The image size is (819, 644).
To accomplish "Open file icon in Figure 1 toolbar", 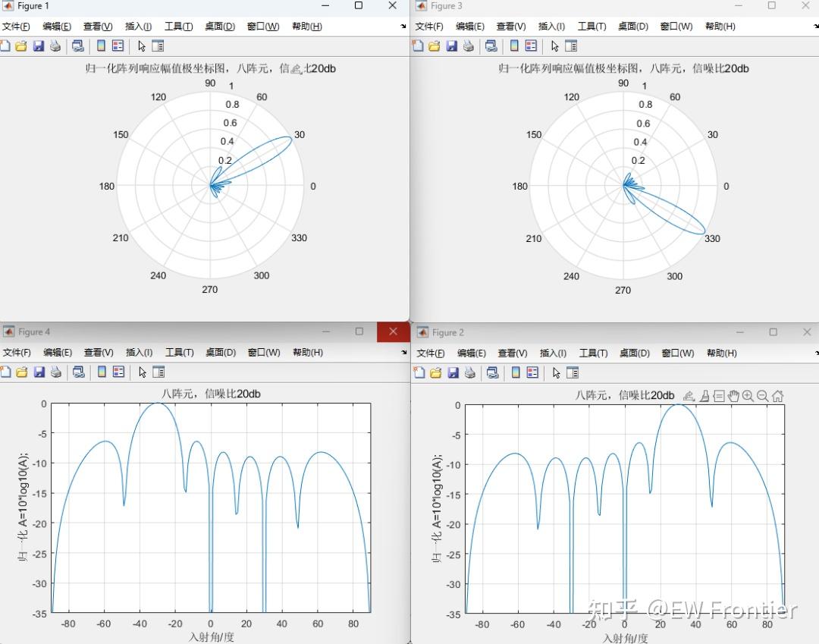I will pyautogui.click(x=21, y=46).
